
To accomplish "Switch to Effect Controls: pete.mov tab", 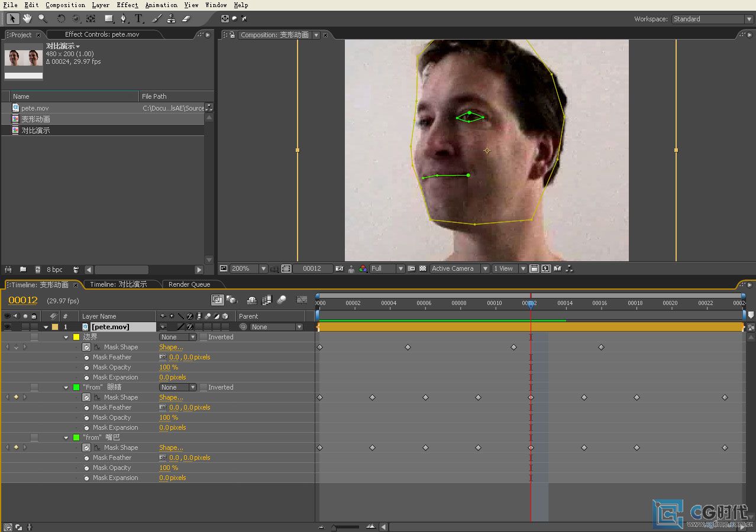I will tap(102, 34).
